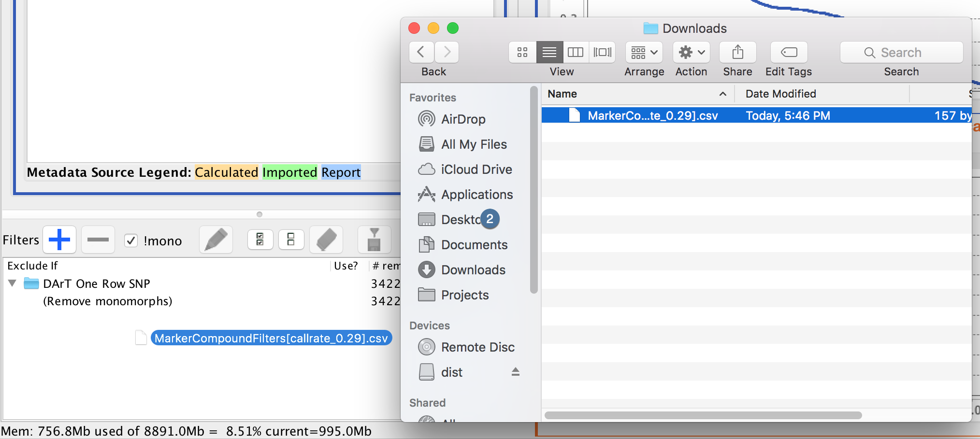980x439 pixels.
Task: Click the memory usage status text
Action: [x=187, y=431]
